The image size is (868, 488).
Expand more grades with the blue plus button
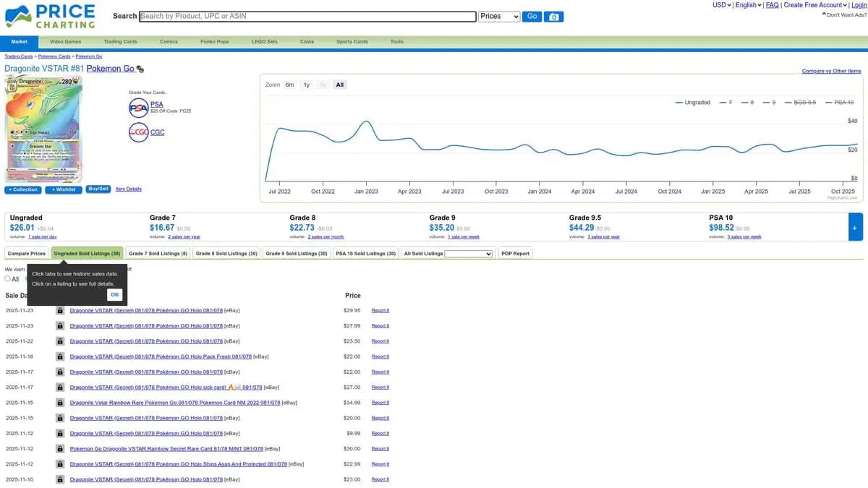(855, 227)
